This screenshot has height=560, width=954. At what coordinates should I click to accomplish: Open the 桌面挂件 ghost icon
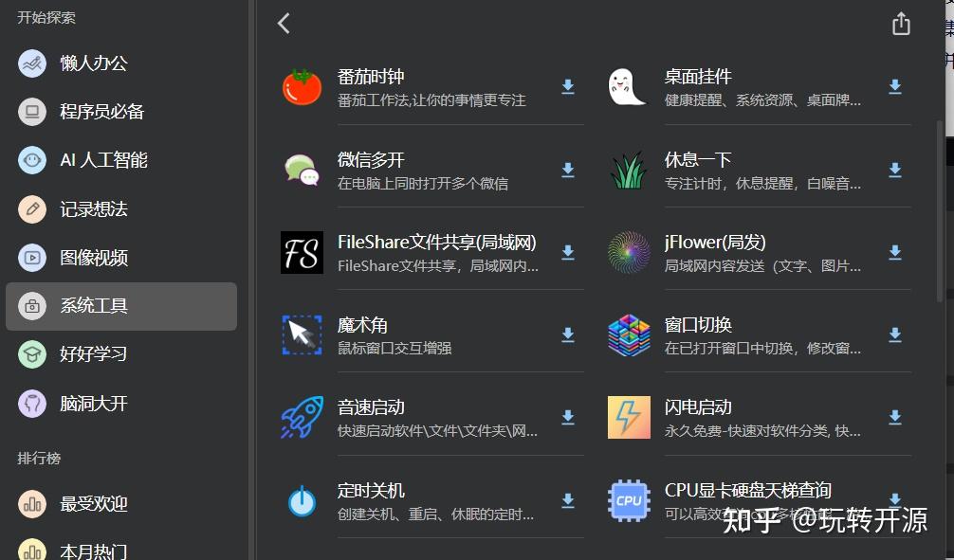click(x=628, y=86)
